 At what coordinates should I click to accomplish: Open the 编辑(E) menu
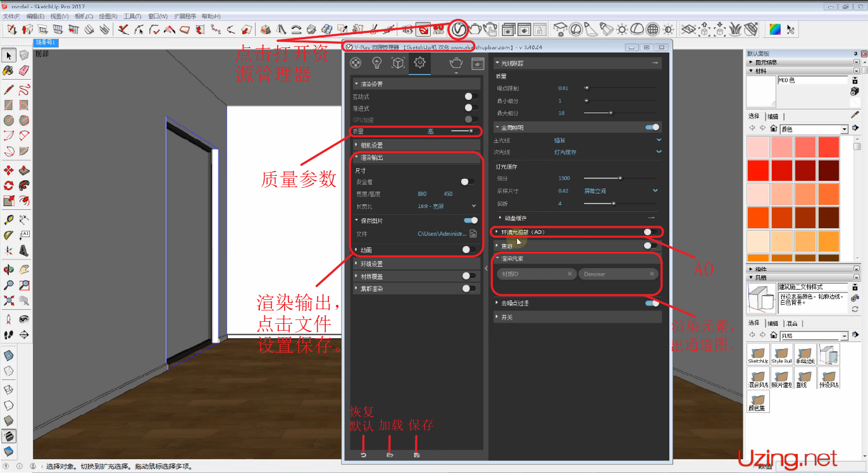pos(35,16)
